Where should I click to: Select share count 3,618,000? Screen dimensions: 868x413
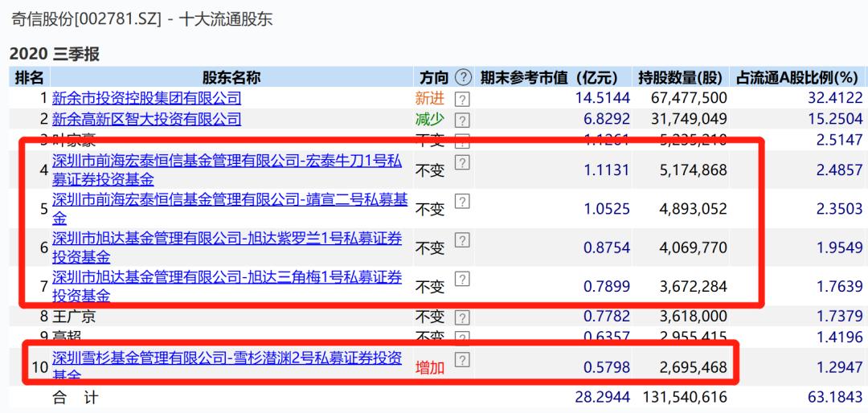691,317
